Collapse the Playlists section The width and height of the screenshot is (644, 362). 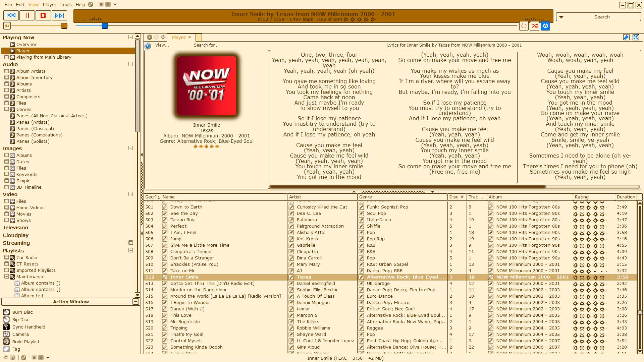coord(130,250)
